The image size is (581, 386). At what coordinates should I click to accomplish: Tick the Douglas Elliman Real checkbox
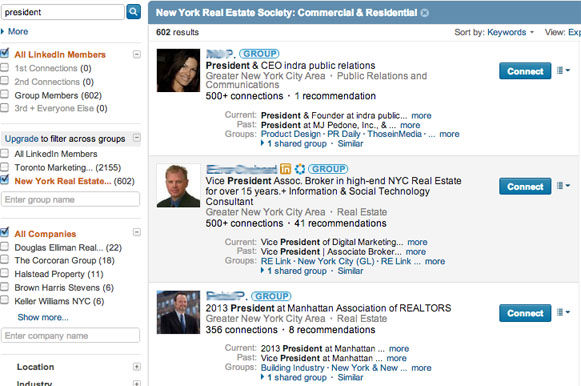pos(4,246)
